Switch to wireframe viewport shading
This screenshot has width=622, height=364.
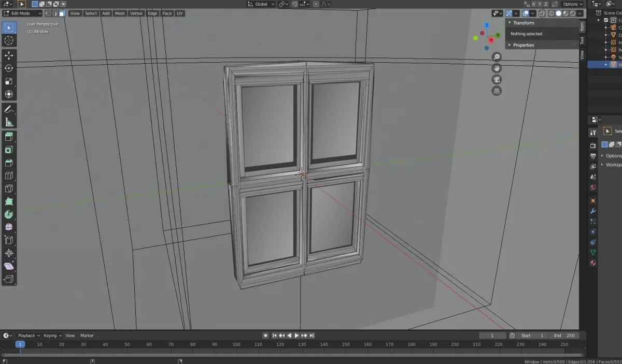[x=552, y=13]
